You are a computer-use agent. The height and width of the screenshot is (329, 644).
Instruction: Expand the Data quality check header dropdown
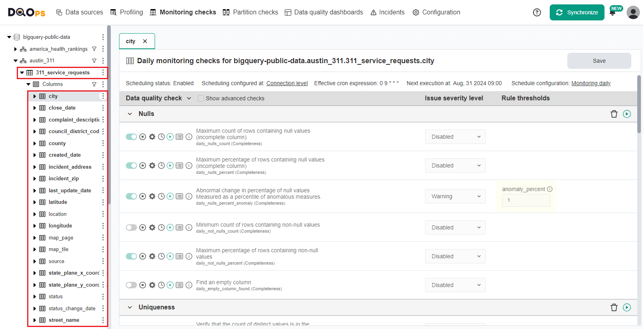(x=189, y=98)
